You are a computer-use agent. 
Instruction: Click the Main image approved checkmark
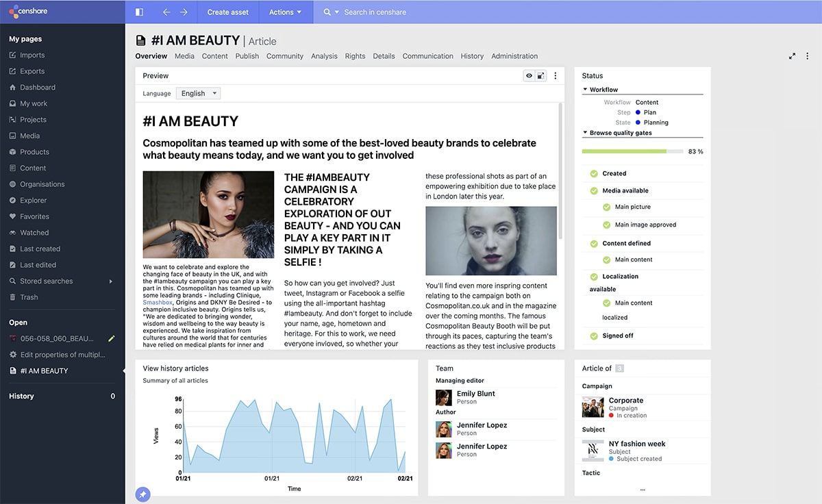coord(606,225)
